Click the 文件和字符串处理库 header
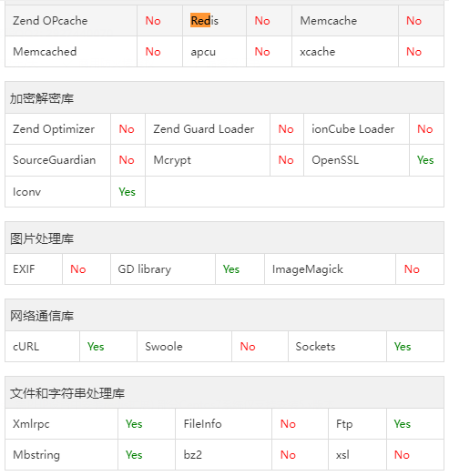Image resolution: width=449 pixels, height=476 pixels. [x=67, y=393]
